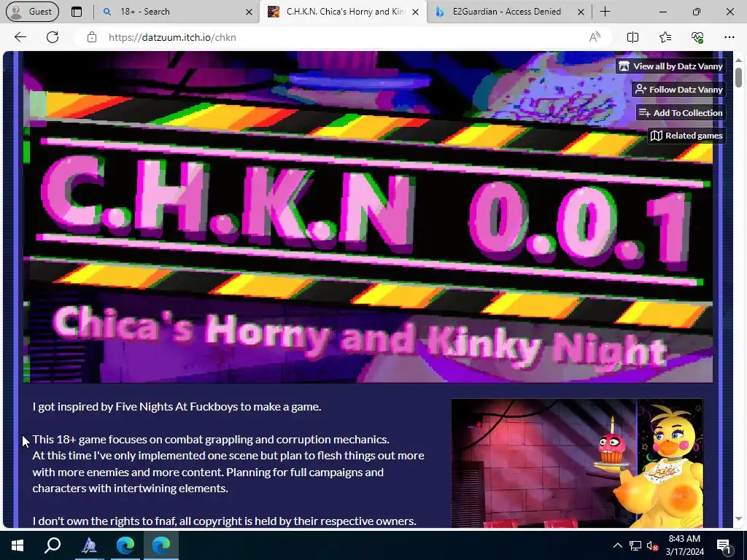Open Related games link

(x=686, y=136)
